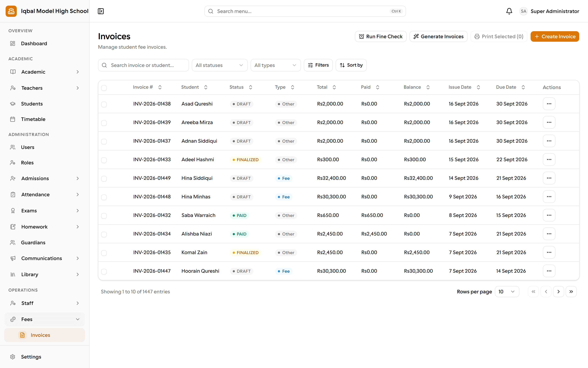Expand the Academic sidebar section
Screen dimensions: 588x368
point(45,72)
